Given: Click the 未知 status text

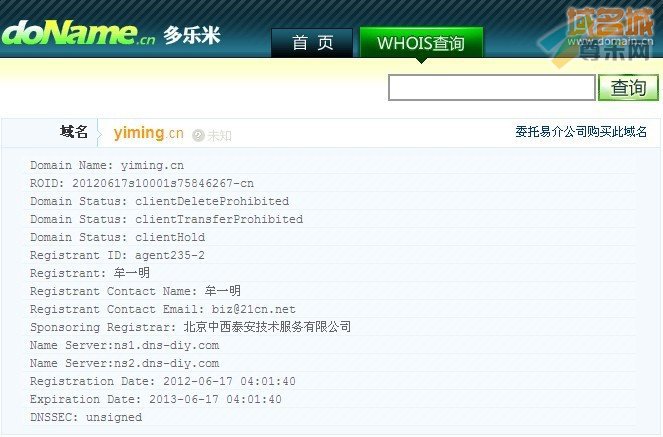Looking at the screenshot, I should coord(219,136).
